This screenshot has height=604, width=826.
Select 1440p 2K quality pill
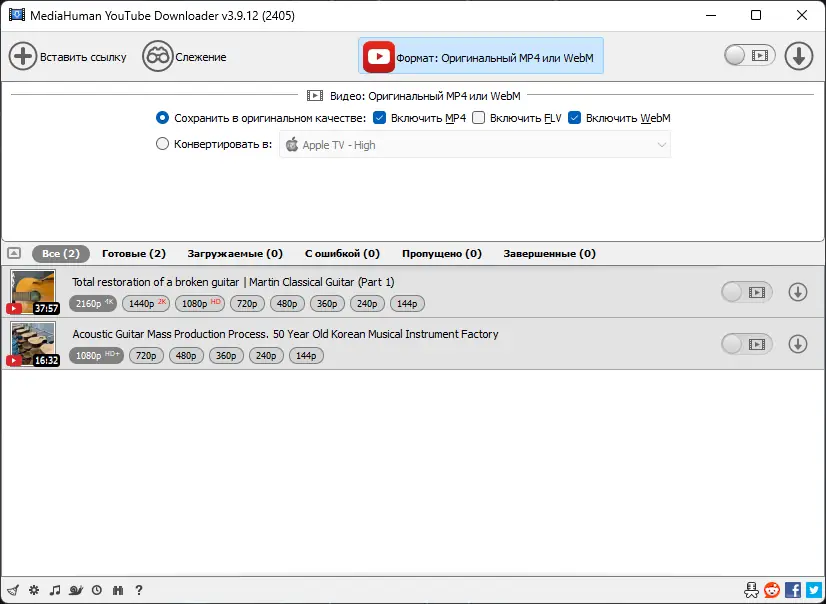tap(146, 304)
